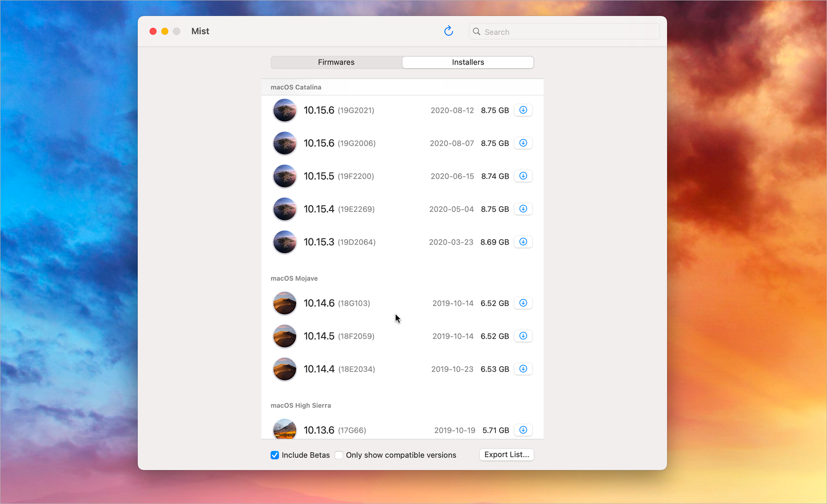Screen dimensions: 827x504
Task: Download macOS 10.15.6 build 19G2021
Action: pyautogui.click(x=523, y=110)
